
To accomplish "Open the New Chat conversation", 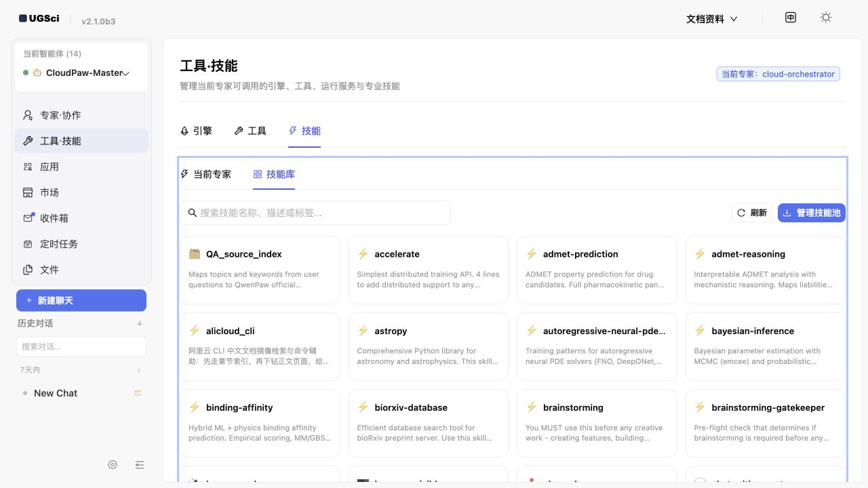I will point(81,393).
